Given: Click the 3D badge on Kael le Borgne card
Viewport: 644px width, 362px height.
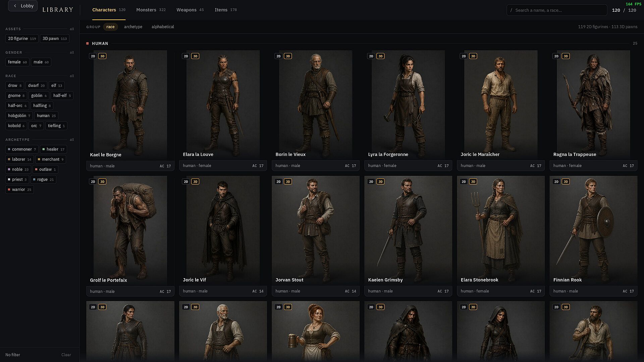Looking at the screenshot, I should (x=103, y=56).
